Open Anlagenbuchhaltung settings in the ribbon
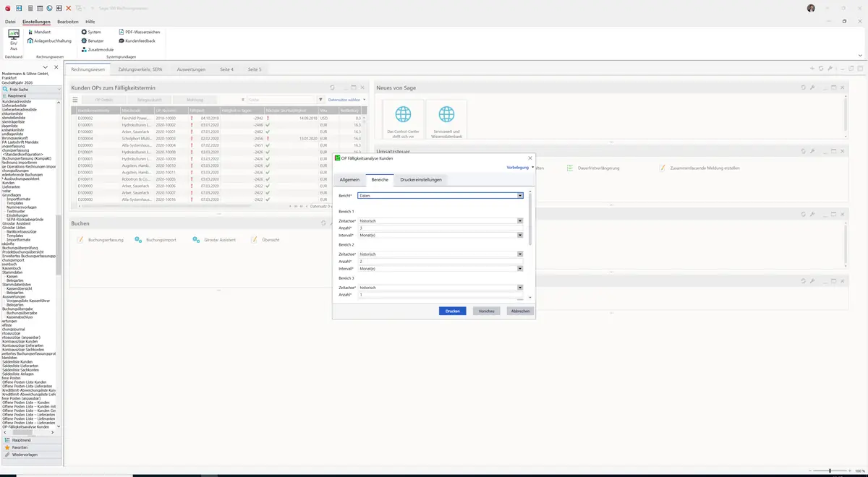This screenshot has height=477, width=868. coord(49,40)
